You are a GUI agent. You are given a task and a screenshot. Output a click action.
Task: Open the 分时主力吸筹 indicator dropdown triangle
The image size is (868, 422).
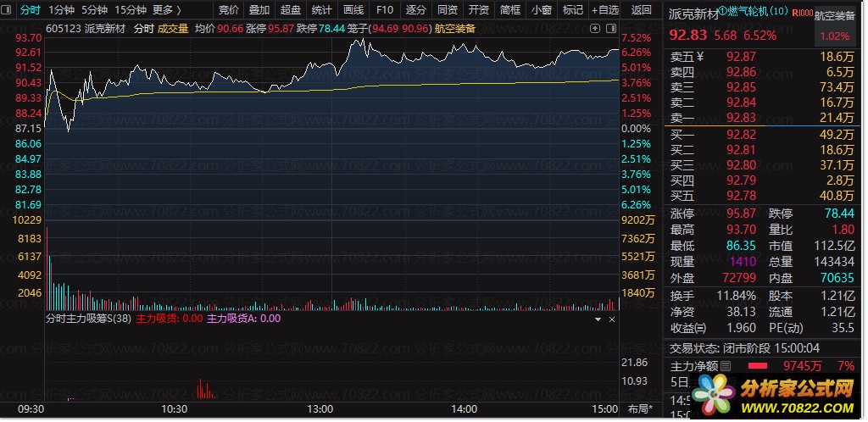(598, 319)
